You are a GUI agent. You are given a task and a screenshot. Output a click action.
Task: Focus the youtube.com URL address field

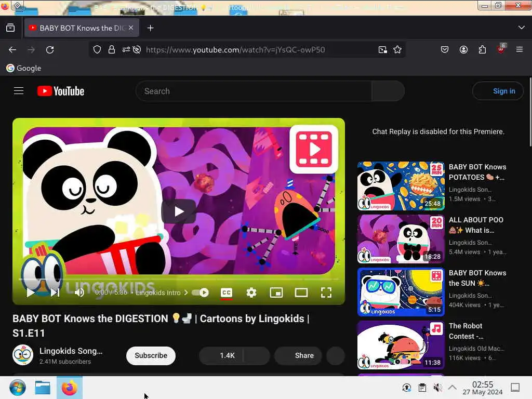[235, 49]
